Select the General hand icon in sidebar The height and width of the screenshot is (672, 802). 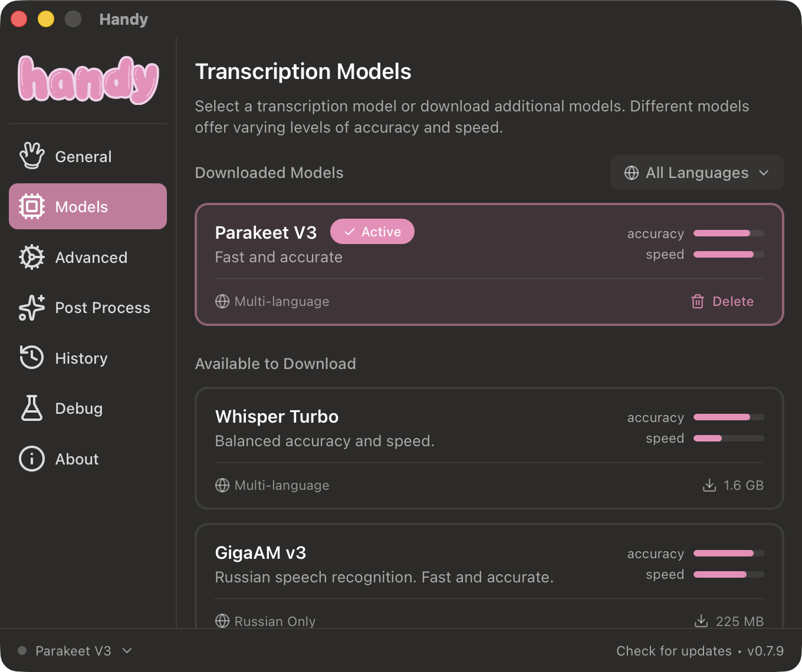[32, 156]
